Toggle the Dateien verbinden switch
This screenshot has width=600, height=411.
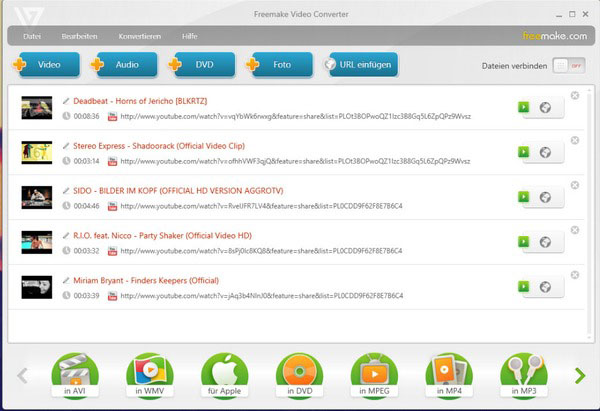(x=569, y=66)
